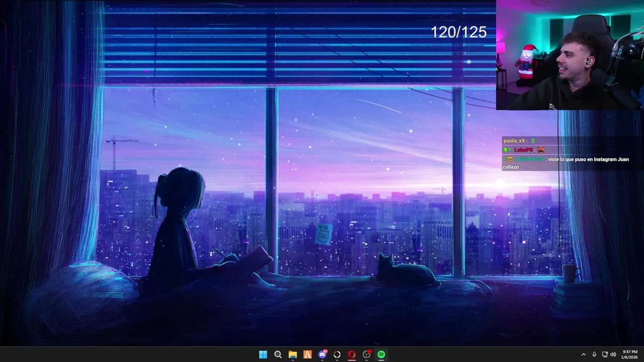Open the Windows Start menu

(x=263, y=354)
